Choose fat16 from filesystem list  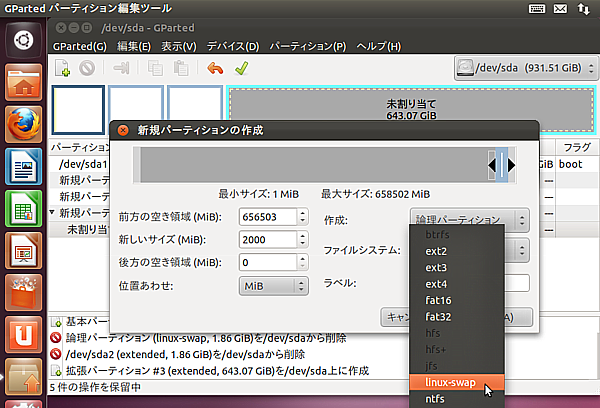[457, 300]
